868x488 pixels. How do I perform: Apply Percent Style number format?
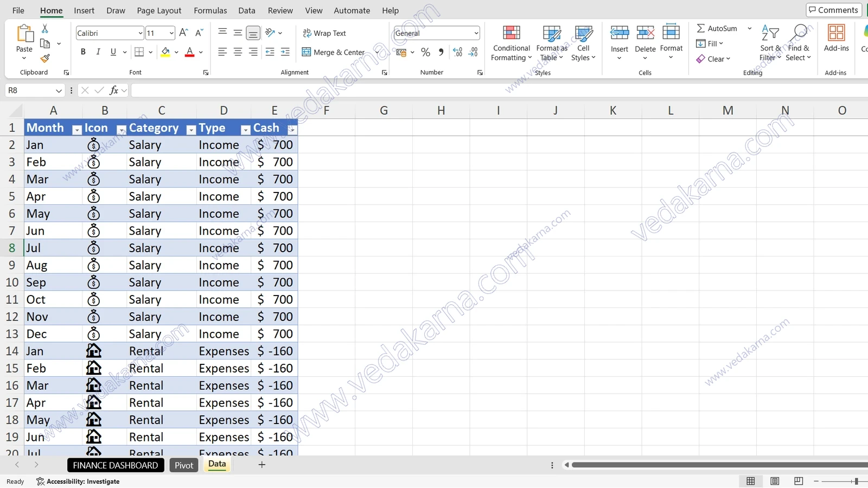click(425, 52)
